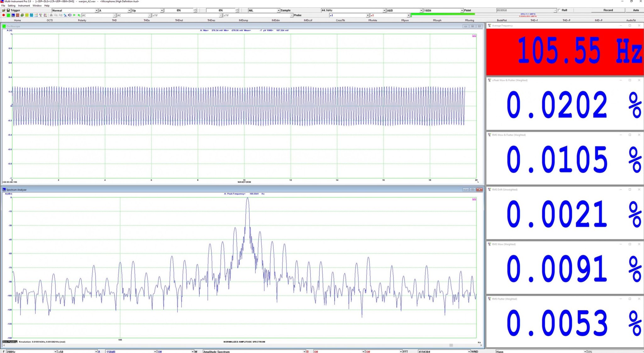Screen dimensions: 644x353
Task: Open the Signal Generator icon
Action: pyautogui.click(x=22, y=15)
